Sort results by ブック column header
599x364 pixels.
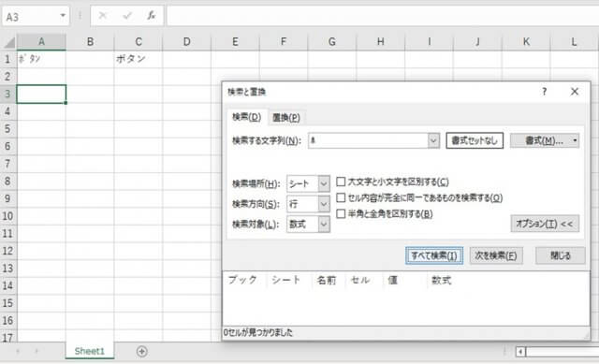pos(244,281)
